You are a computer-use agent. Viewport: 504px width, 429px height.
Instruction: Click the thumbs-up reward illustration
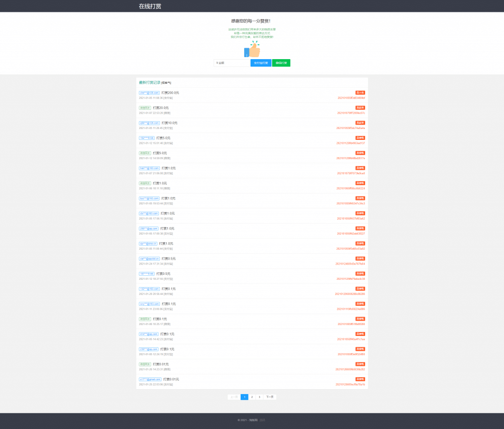click(x=252, y=50)
